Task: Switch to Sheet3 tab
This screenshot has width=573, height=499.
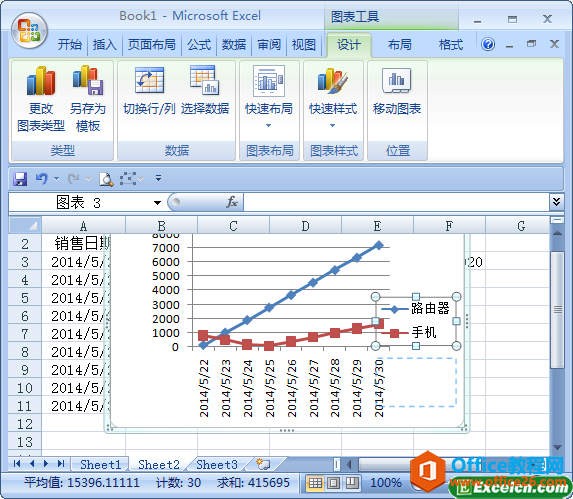Action: tap(217, 464)
